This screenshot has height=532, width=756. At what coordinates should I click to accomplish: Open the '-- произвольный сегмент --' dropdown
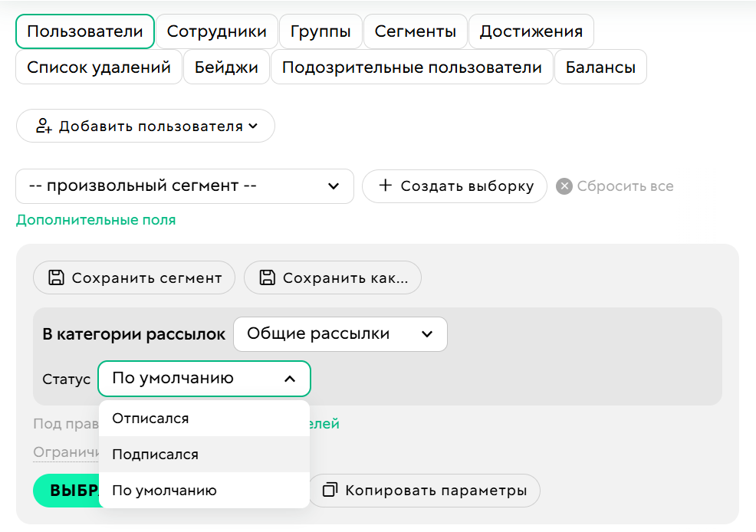[x=184, y=186]
